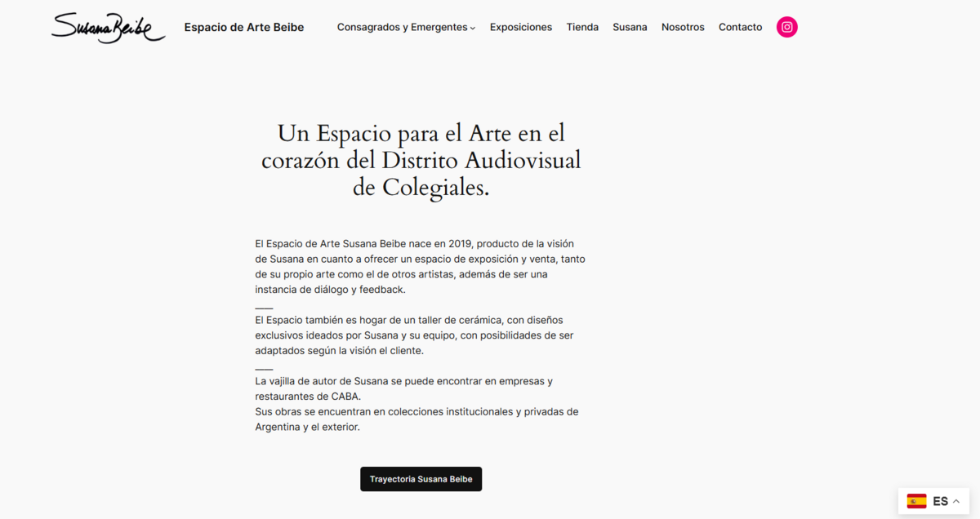980x519 pixels.
Task: Open the Tienda menu item
Action: 582,27
